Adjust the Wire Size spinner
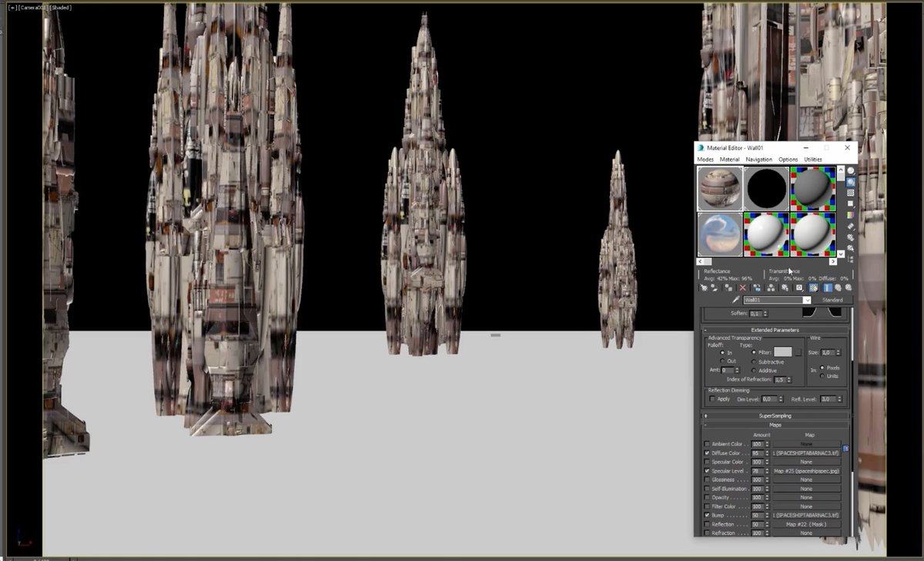 click(839, 353)
